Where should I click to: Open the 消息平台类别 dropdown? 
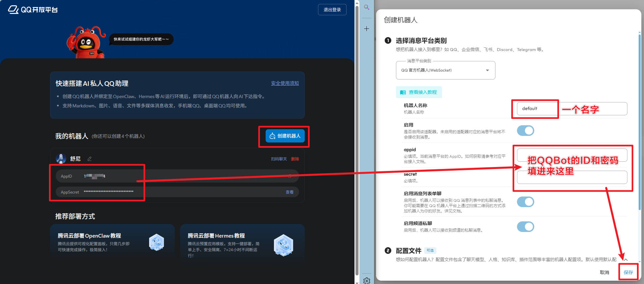tap(445, 70)
